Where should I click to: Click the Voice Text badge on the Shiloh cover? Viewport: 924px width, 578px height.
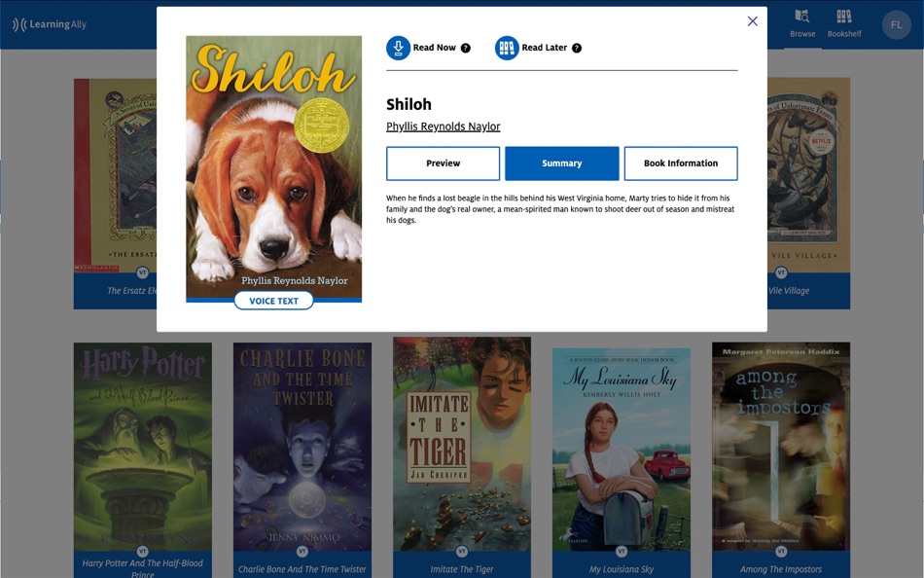pos(274,301)
